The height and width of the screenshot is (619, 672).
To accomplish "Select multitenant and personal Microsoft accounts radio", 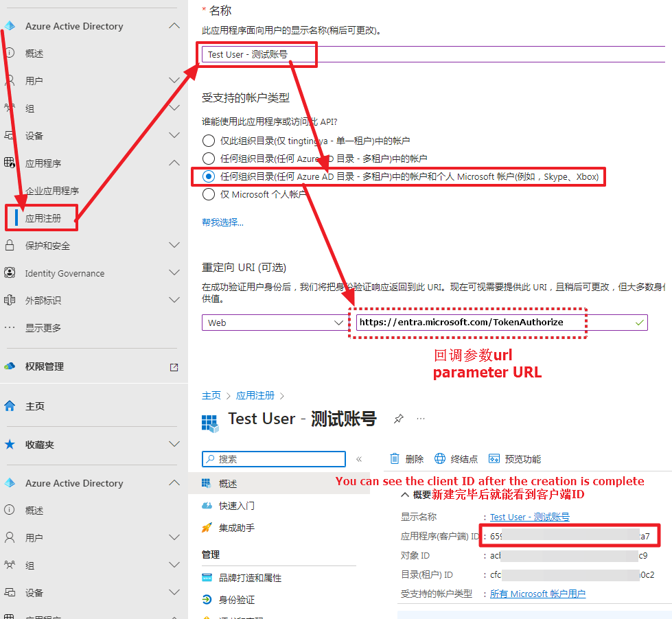I will point(209,176).
